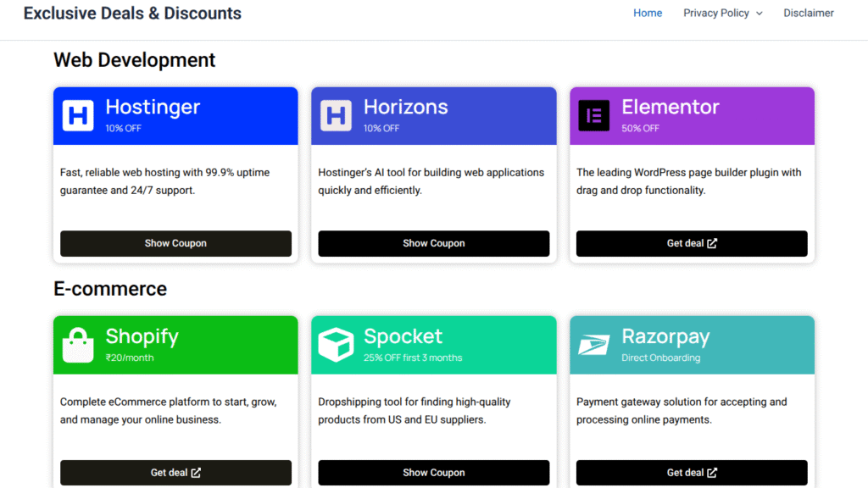Viewport: 868px width, 488px height.
Task: Click the Direct Onboarding label on Razorpay
Action: click(661, 358)
